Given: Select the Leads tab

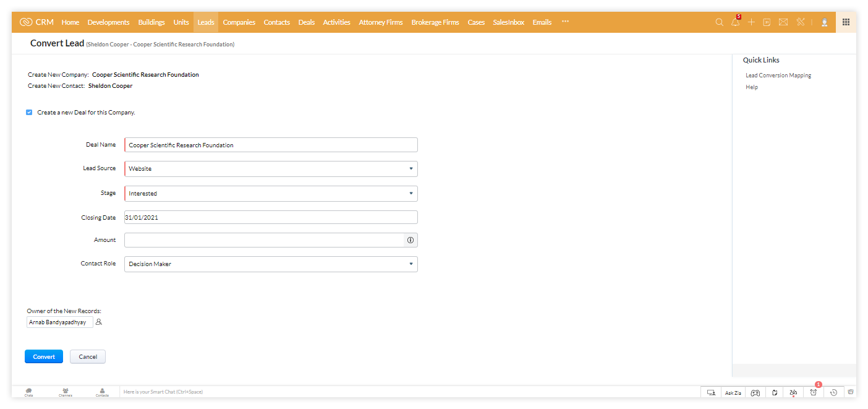Looking at the screenshot, I should point(206,22).
